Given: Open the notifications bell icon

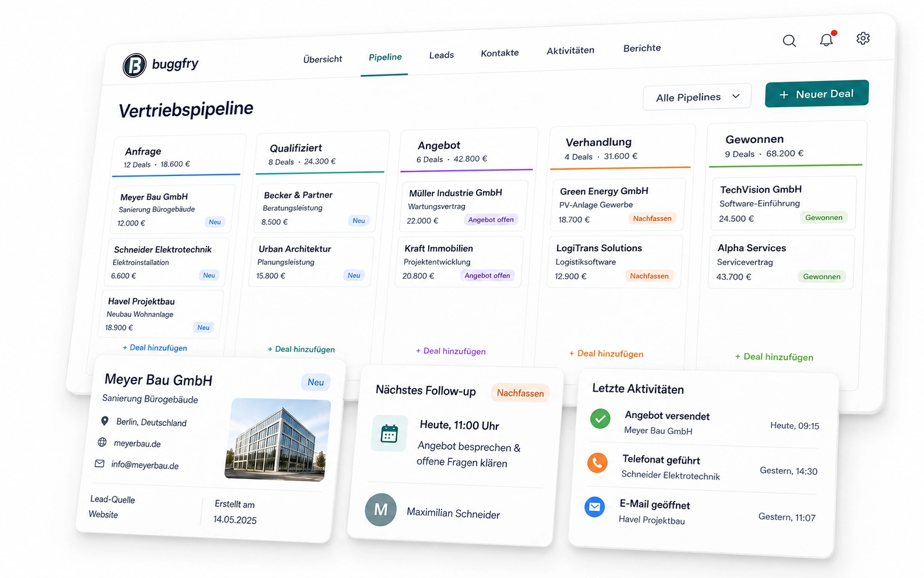Looking at the screenshot, I should click(x=826, y=40).
